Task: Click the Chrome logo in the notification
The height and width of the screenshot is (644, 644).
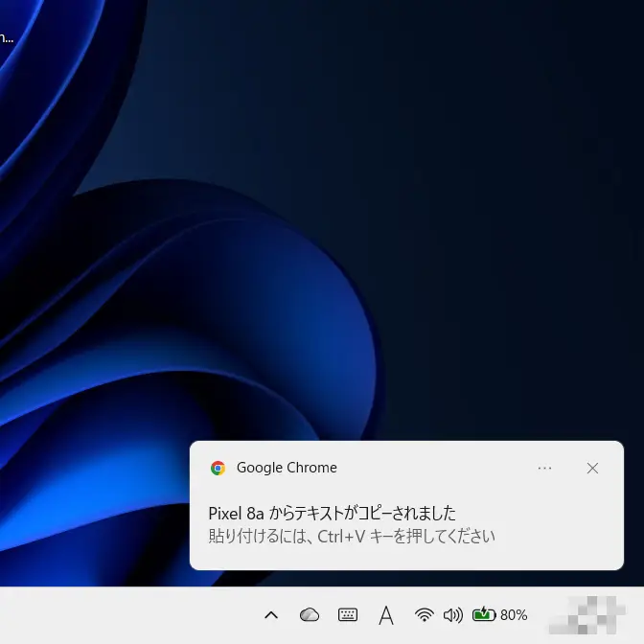Action: (218, 469)
